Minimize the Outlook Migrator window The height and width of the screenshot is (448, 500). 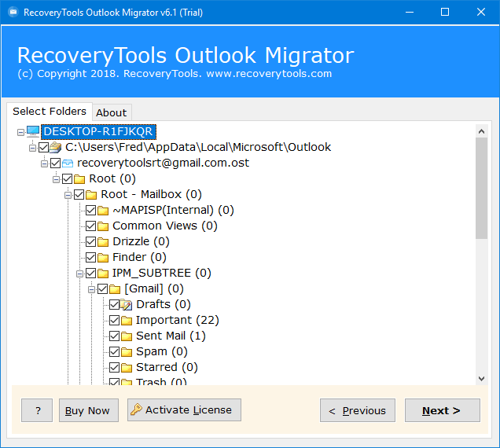tap(410, 12)
